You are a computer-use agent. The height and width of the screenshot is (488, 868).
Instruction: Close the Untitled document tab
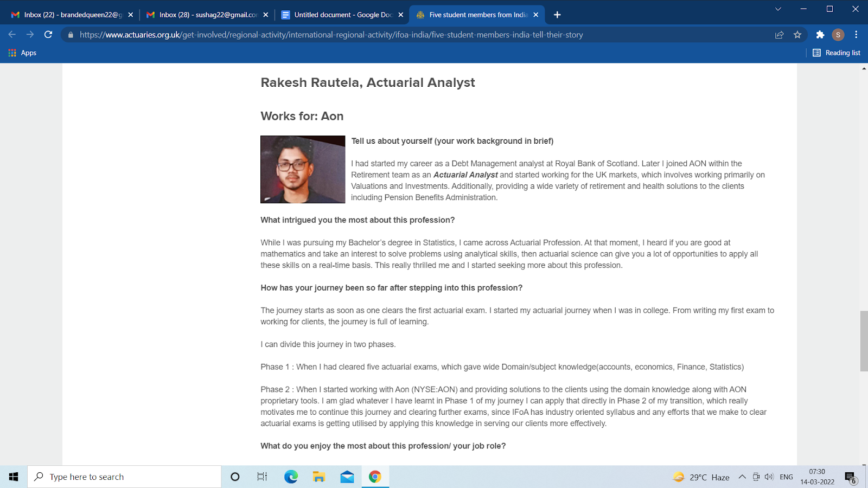401,15
